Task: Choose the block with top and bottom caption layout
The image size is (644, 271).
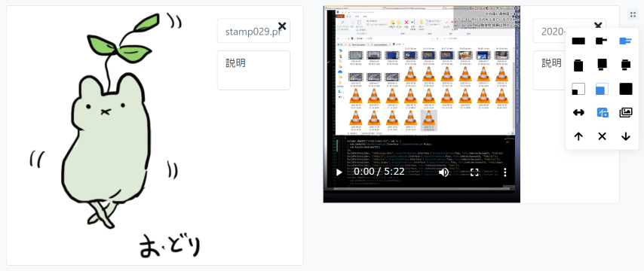Action: click(x=625, y=65)
